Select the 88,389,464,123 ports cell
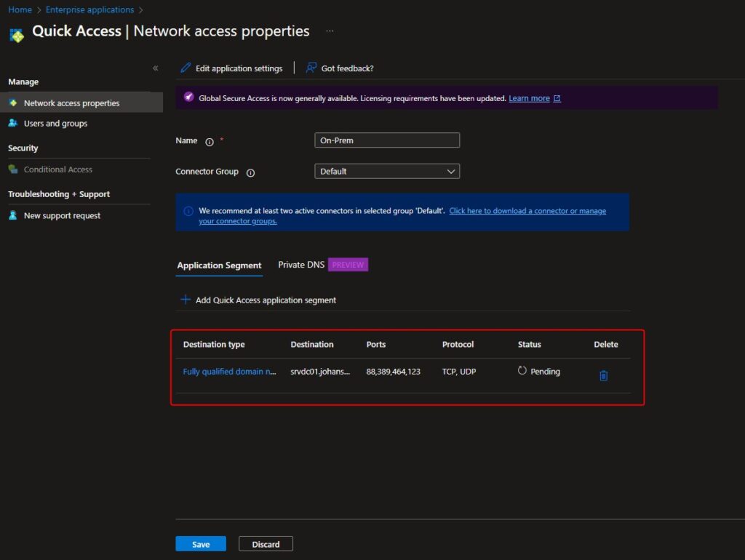This screenshot has width=745, height=560. tap(393, 372)
